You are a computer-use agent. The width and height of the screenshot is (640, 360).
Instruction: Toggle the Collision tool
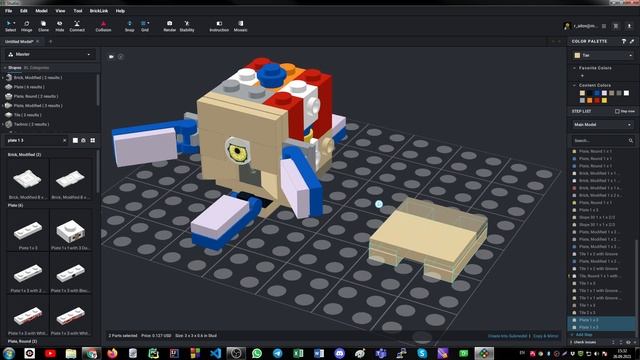(x=103, y=26)
